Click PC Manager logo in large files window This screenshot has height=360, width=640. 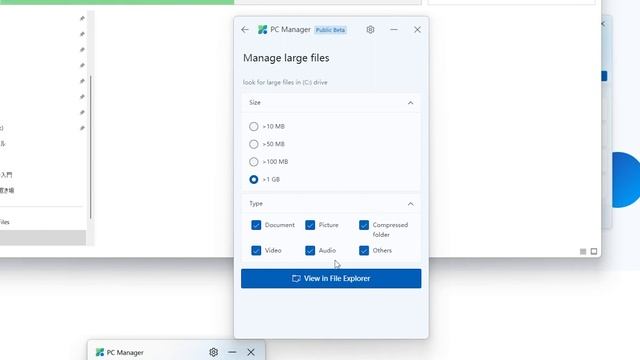click(x=262, y=30)
